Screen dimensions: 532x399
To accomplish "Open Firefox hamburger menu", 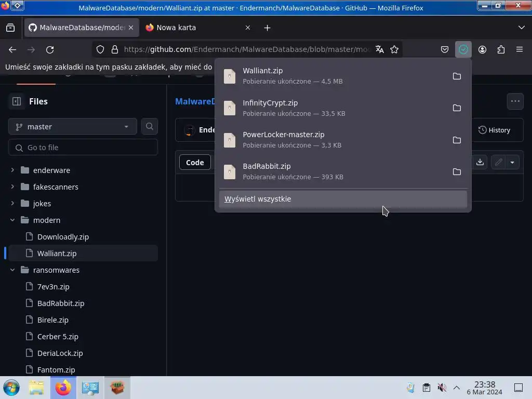I will pyautogui.click(x=520, y=49).
